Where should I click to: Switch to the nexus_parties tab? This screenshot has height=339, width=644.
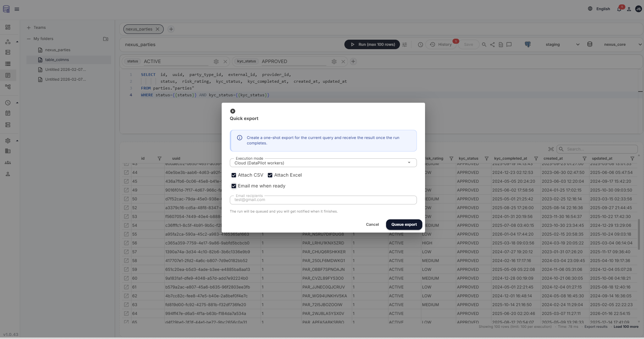pyautogui.click(x=139, y=29)
